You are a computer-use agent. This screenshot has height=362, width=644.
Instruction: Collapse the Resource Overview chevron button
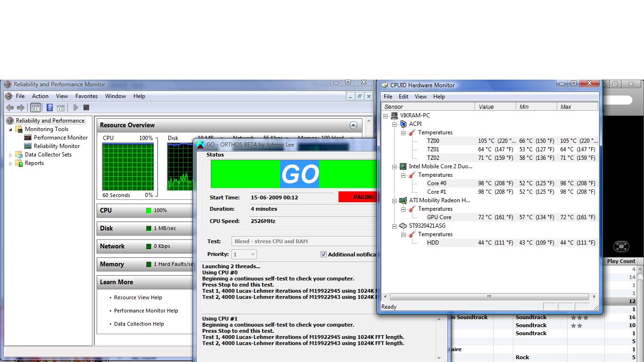[353, 125]
